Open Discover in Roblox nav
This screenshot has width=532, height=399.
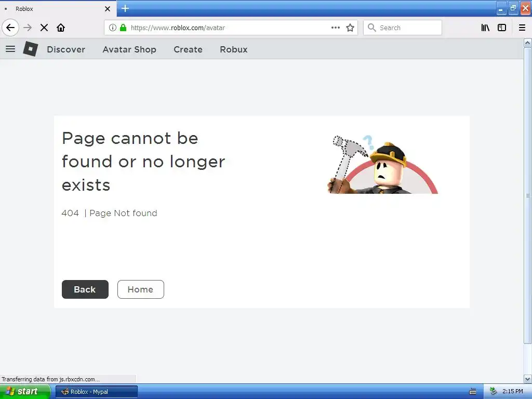click(x=66, y=49)
